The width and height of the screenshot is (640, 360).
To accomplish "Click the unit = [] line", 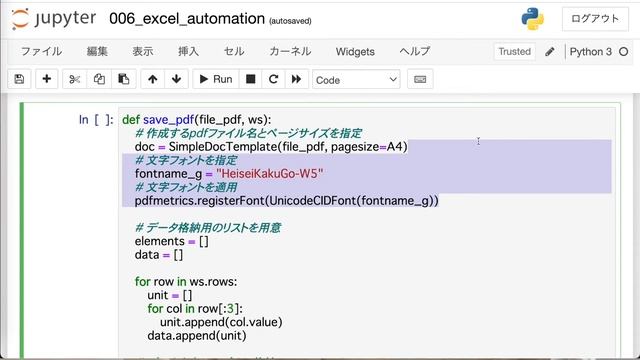I will pos(170,295).
